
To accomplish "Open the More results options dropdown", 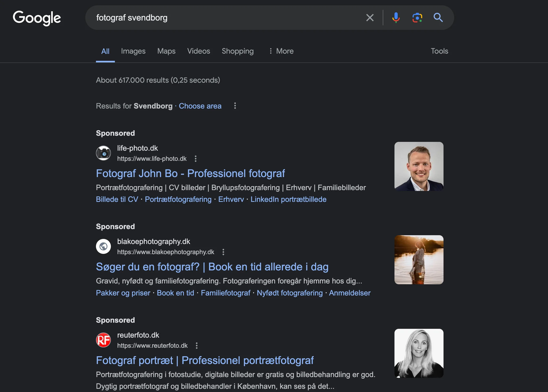I will tap(281, 51).
